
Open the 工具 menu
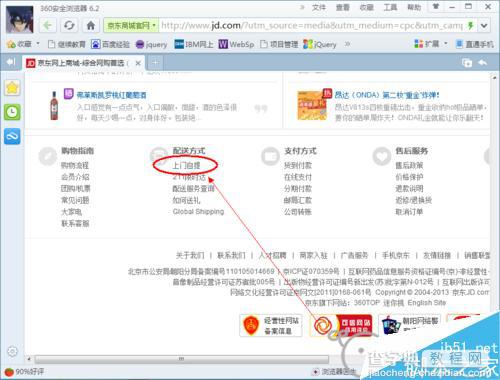[x=390, y=7]
